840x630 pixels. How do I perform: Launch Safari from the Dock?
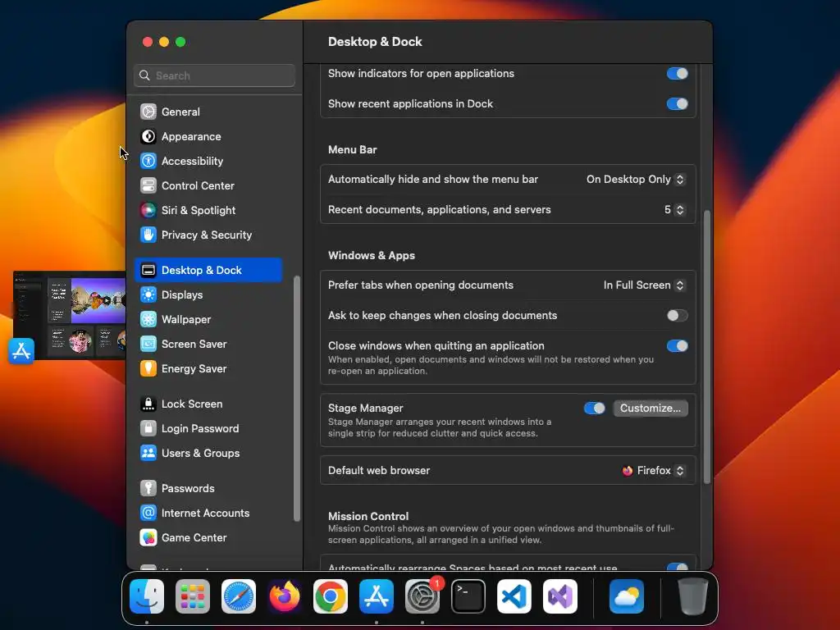[x=239, y=596]
